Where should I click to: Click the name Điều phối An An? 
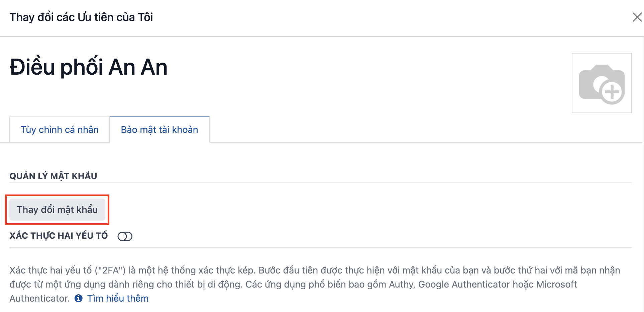pyautogui.click(x=89, y=67)
